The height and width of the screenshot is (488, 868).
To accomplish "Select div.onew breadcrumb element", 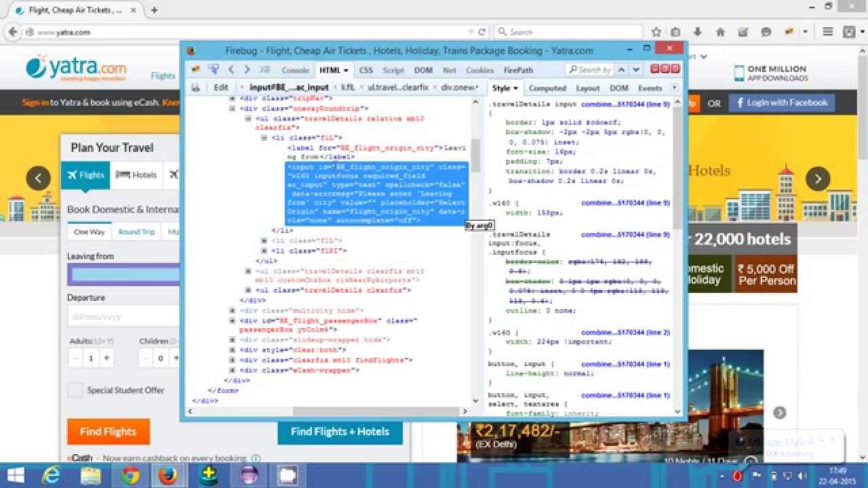I will (458, 87).
